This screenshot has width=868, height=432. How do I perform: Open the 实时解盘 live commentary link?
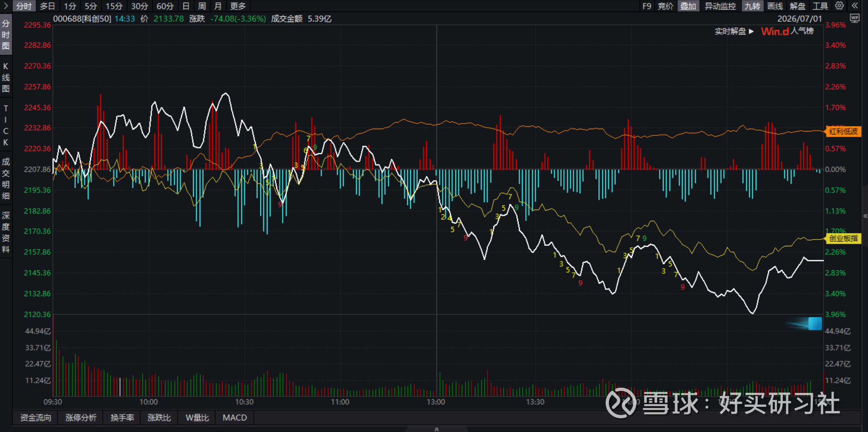[x=734, y=31]
